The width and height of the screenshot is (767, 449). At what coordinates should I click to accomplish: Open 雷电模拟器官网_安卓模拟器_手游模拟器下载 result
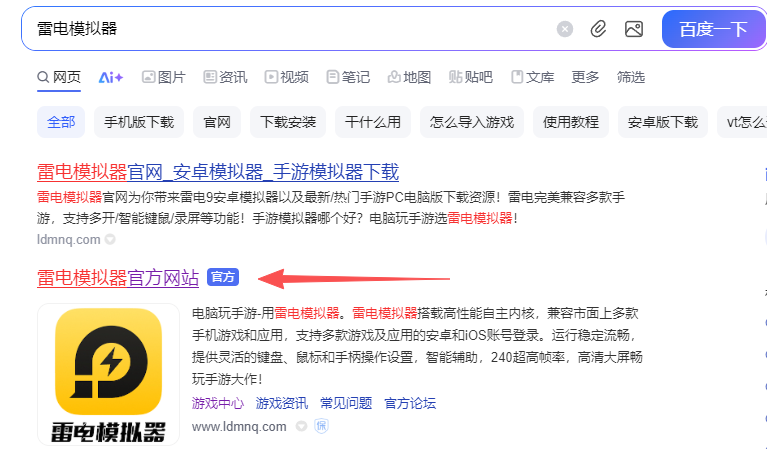point(218,172)
